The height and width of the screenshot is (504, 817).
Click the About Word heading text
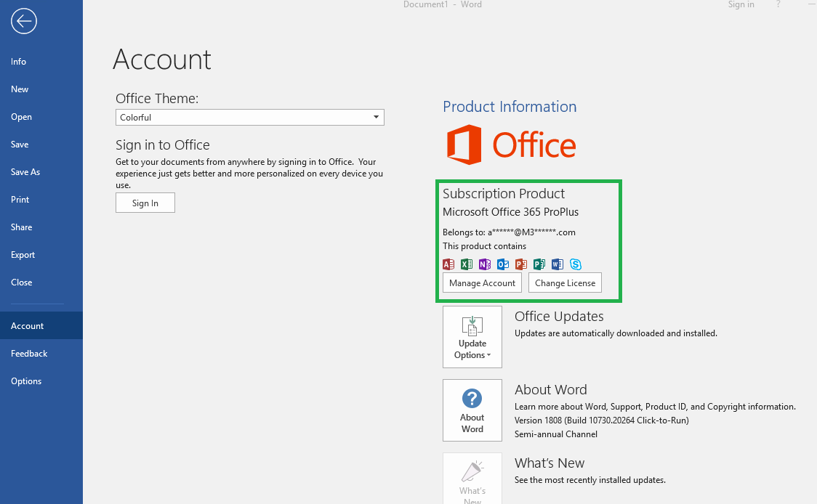(x=551, y=390)
